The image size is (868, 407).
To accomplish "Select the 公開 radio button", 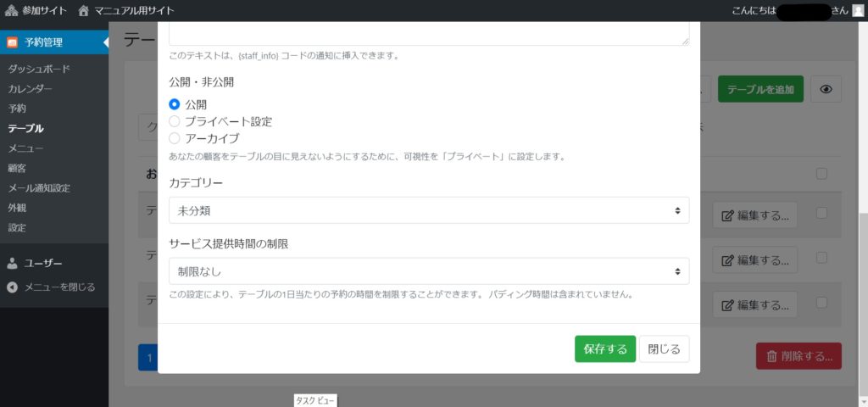I will tap(175, 104).
